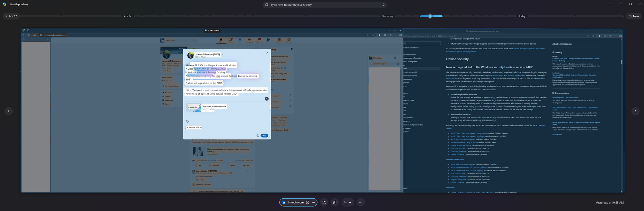Open LinkedIn Notifications nav icon
The image size is (644, 211).
point(259,40)
